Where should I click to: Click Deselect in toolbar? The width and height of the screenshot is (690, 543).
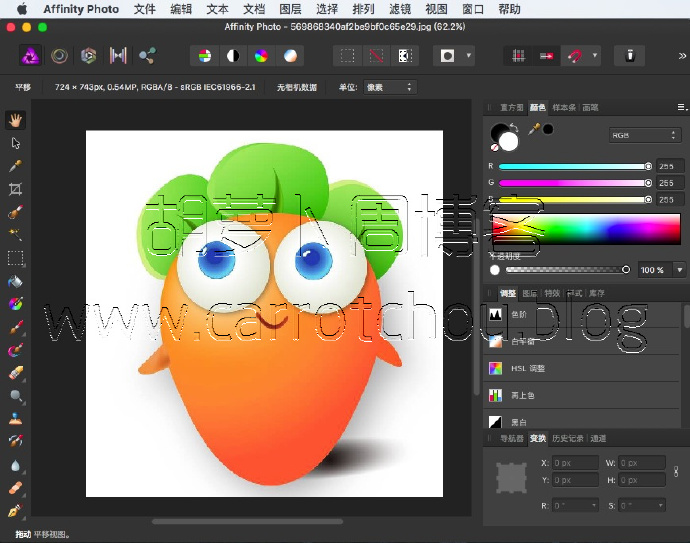[x=376, y=56]
